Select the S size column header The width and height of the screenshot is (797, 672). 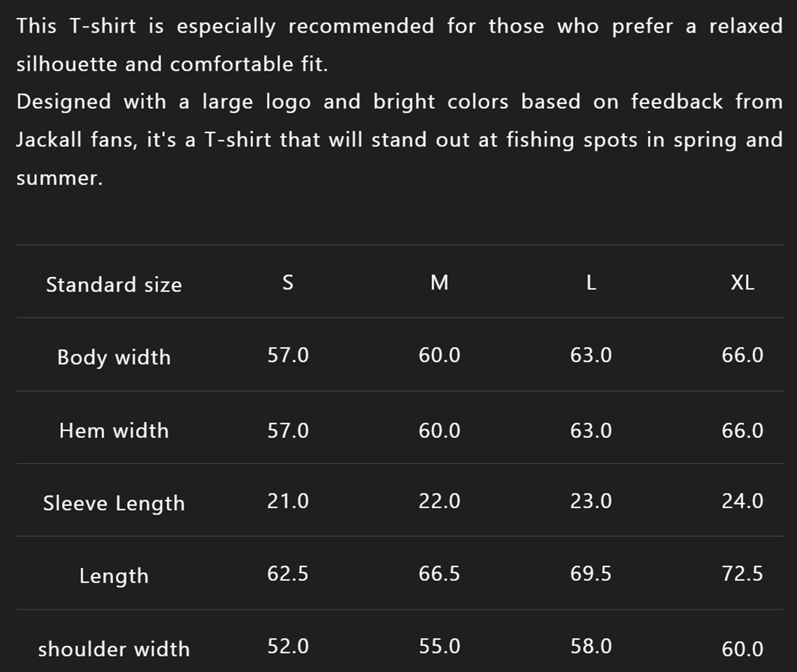click(x=288, y=283)
